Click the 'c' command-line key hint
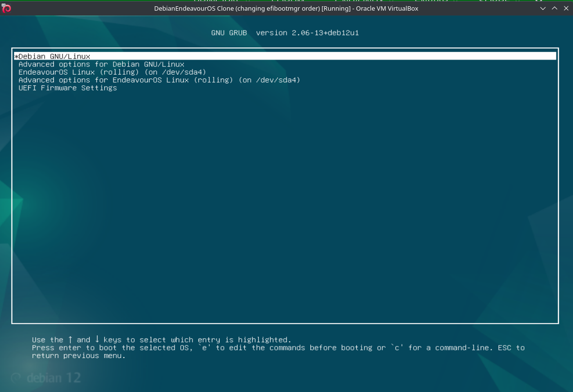The image size is (573, 392). pyautogui.click(x=395, y=348)
